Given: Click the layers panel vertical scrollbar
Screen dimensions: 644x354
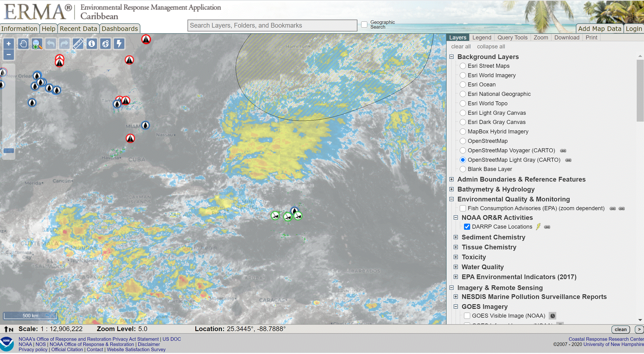Looking at the screenshot, I should tap(640, 91).
